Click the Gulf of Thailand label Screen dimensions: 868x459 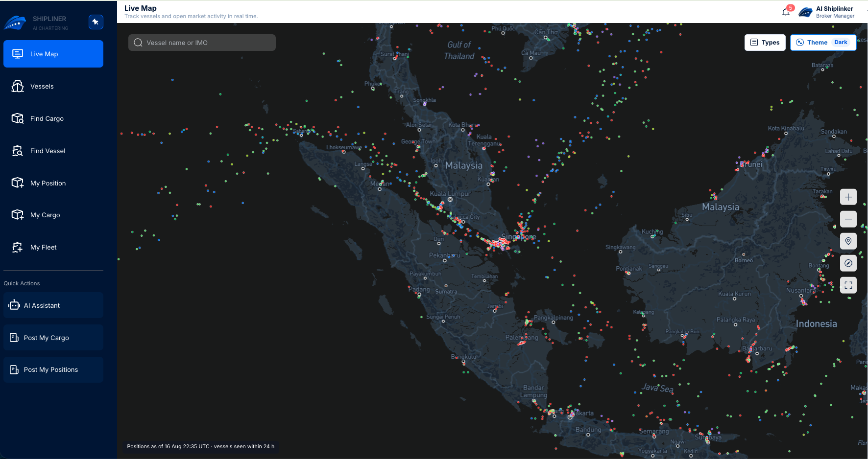[459, 50]
